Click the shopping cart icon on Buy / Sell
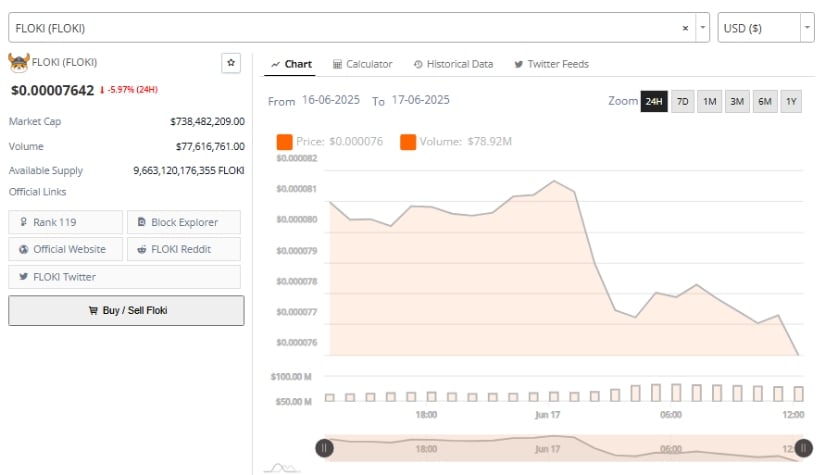This screenshot has height=475, width=825. click(93, 310)
